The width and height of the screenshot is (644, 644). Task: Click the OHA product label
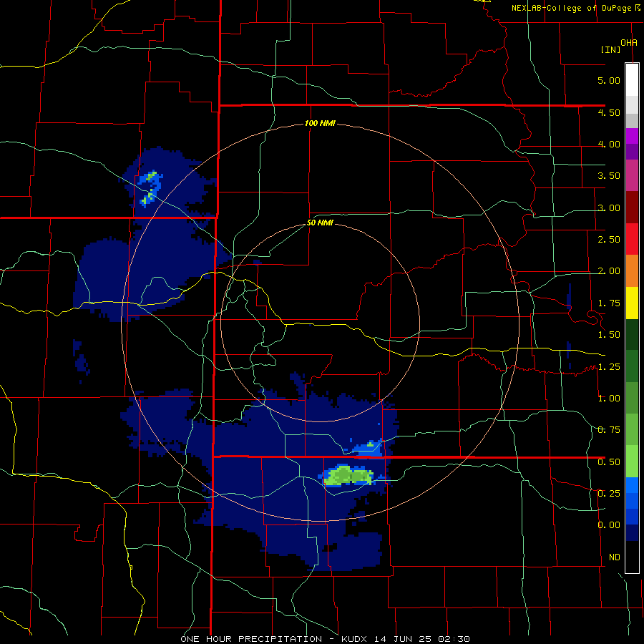tap(629, 42)
